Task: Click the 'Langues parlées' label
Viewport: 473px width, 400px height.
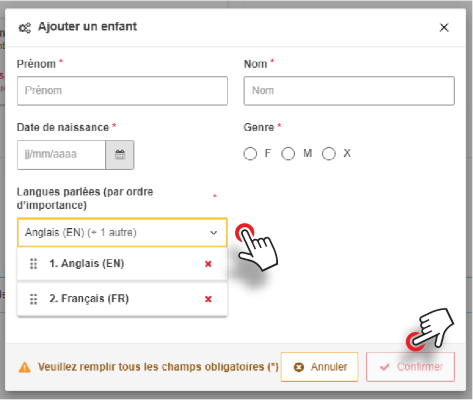Action: pyautogui.click(x=85, y=198)
